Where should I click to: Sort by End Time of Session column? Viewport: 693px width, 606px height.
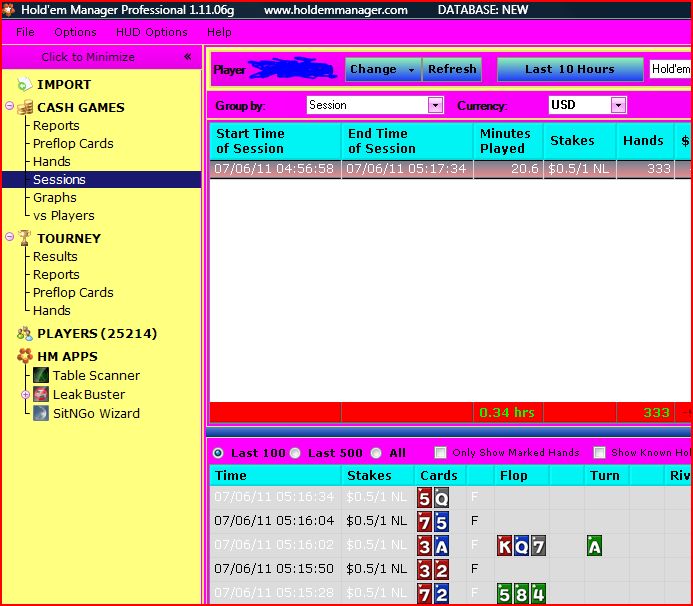tap(407, 141)
